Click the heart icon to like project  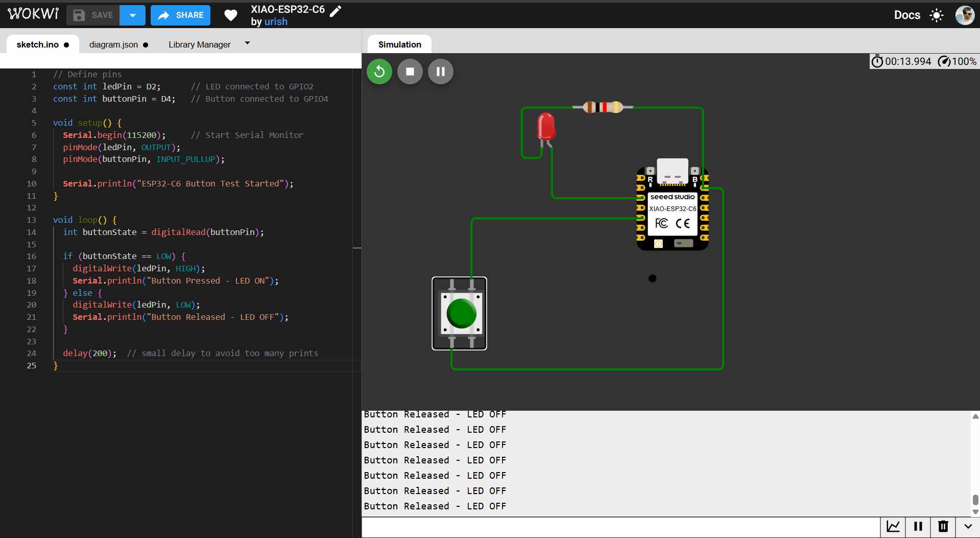(231, 16)
